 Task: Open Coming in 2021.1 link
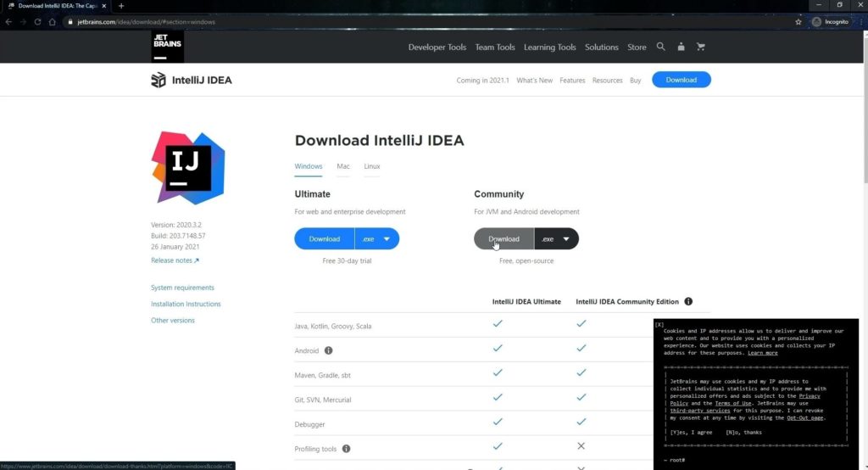click(x=482, y=81)
